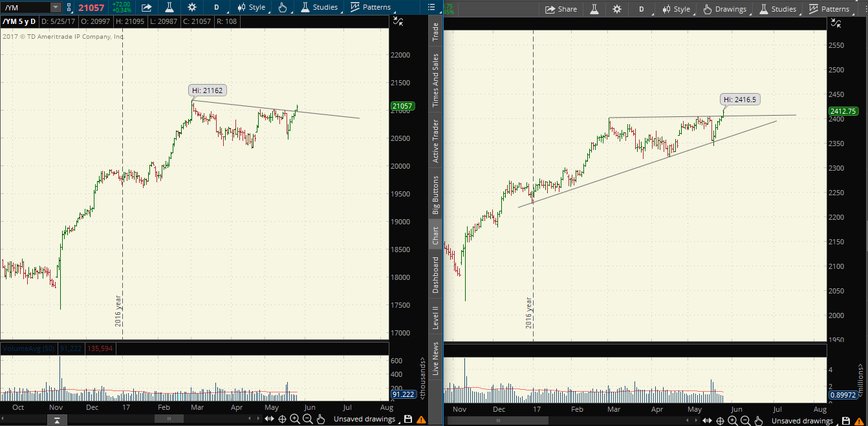Zoom in on left chart
Image resolution: width=868 pixels, height=426 pixels.
pyautogui.click(x=295, y=420)
